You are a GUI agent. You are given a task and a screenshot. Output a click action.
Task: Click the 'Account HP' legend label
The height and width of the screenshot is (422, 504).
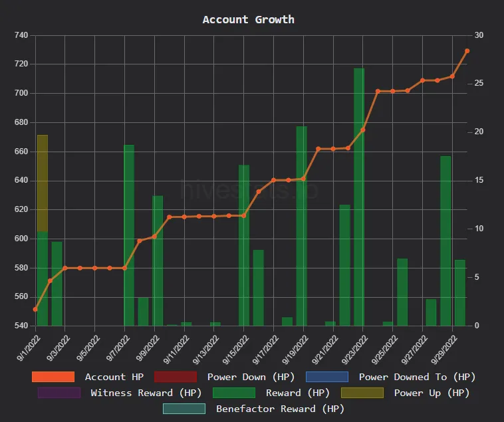tap(114, 377)
